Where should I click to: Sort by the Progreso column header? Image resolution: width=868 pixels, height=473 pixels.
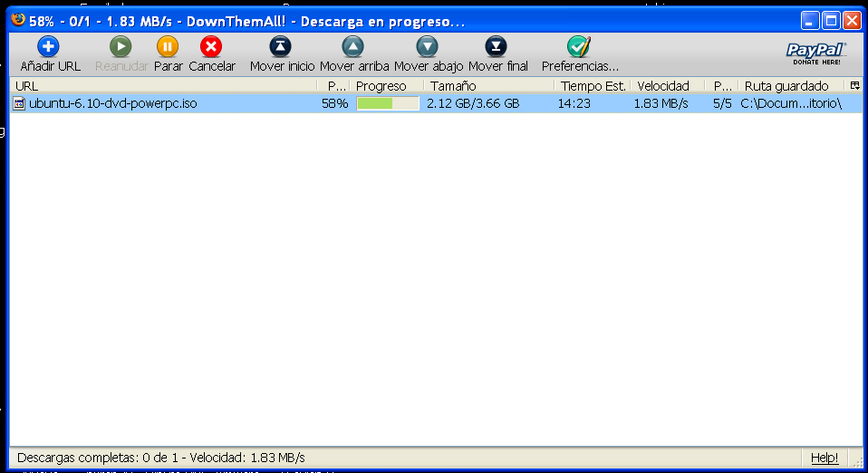coord(386,86)
